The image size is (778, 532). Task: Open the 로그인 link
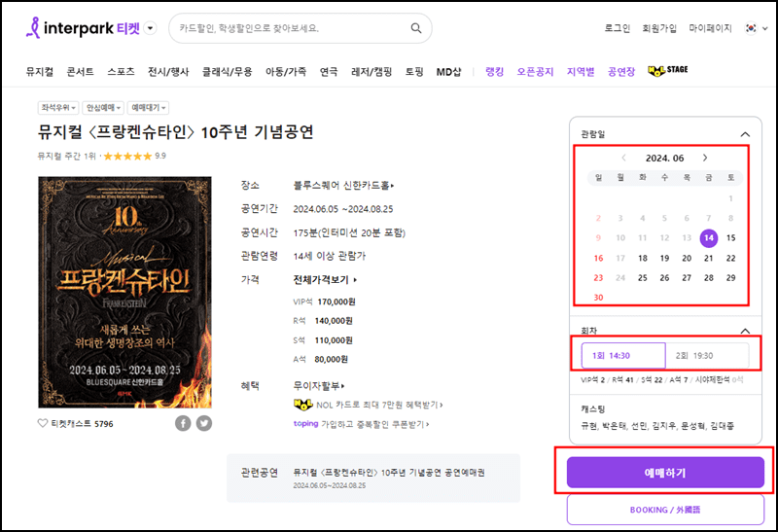tap(617, 28)
